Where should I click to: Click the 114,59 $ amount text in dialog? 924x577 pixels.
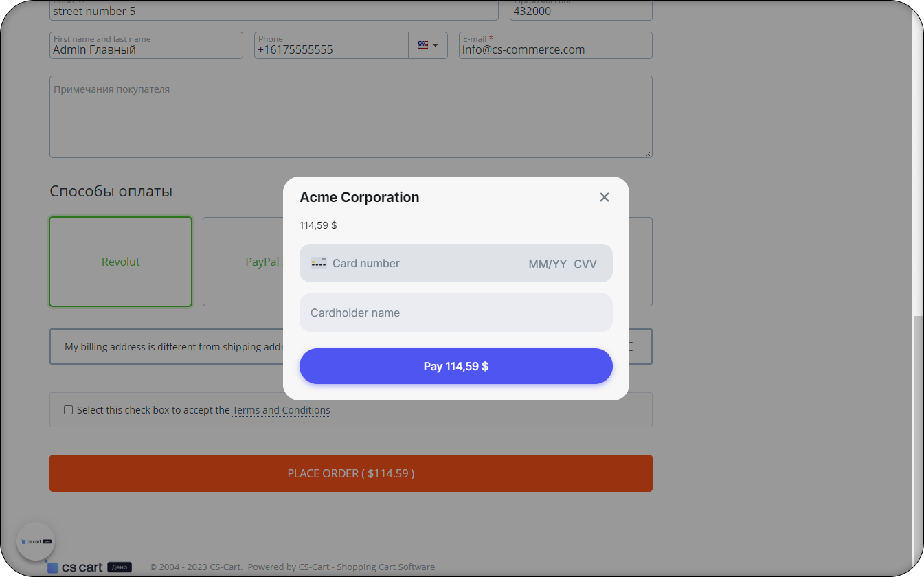[318, 225]
